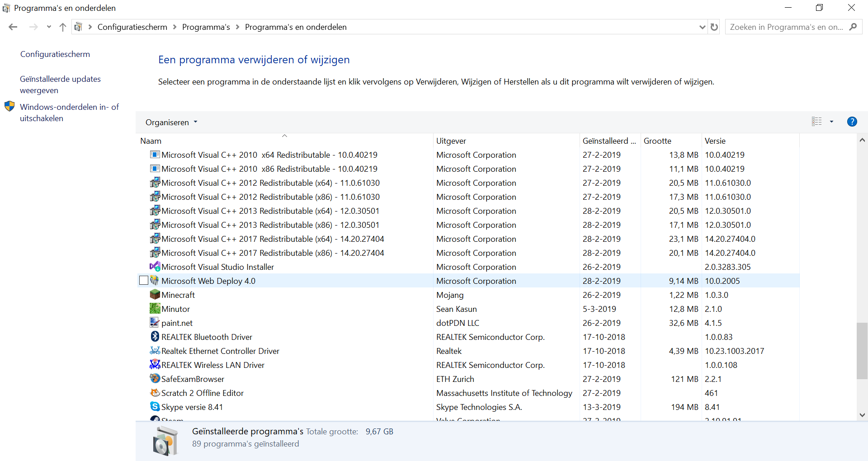This screenshot has width=868, height=461.
Task: Click Configuratiescherm in the breadcrumb path
Action: click(132, 27)
